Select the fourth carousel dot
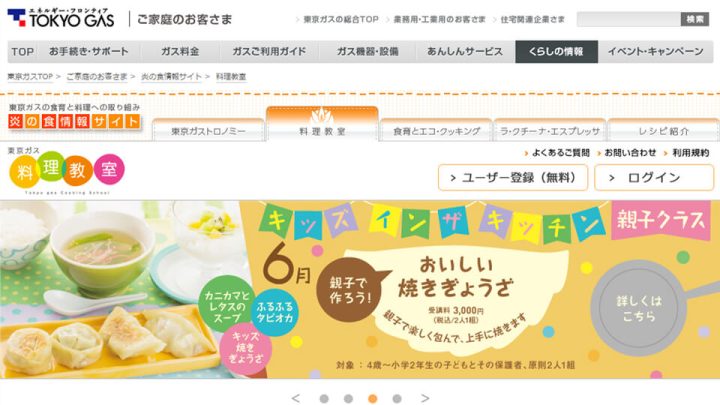Image resolution: width=720 pixels, height=405 pixels. [397, 399]
